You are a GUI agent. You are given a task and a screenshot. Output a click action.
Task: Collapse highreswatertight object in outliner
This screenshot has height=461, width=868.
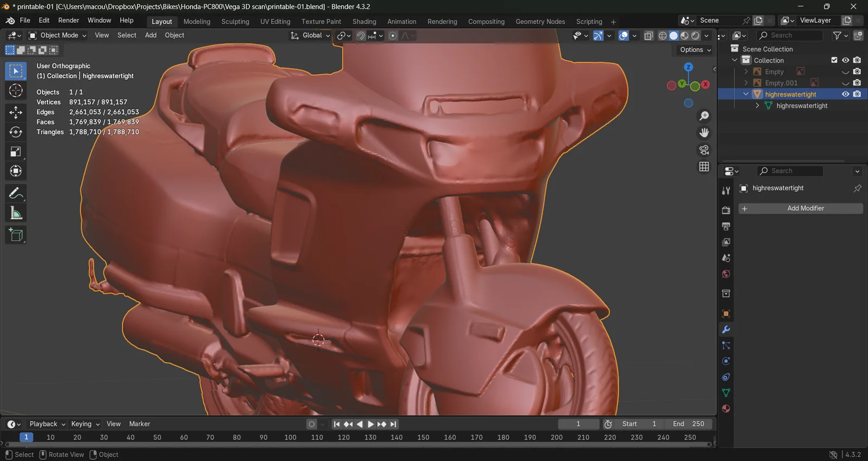click(x=746, y=94)
